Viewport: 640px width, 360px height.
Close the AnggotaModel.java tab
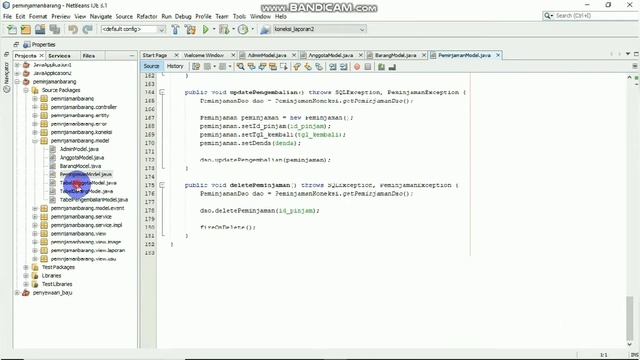(x=360, y=55)
